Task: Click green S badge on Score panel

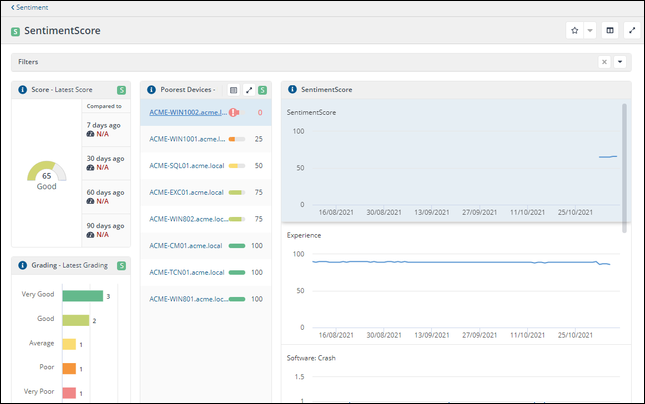Action: tap(121, 90)
